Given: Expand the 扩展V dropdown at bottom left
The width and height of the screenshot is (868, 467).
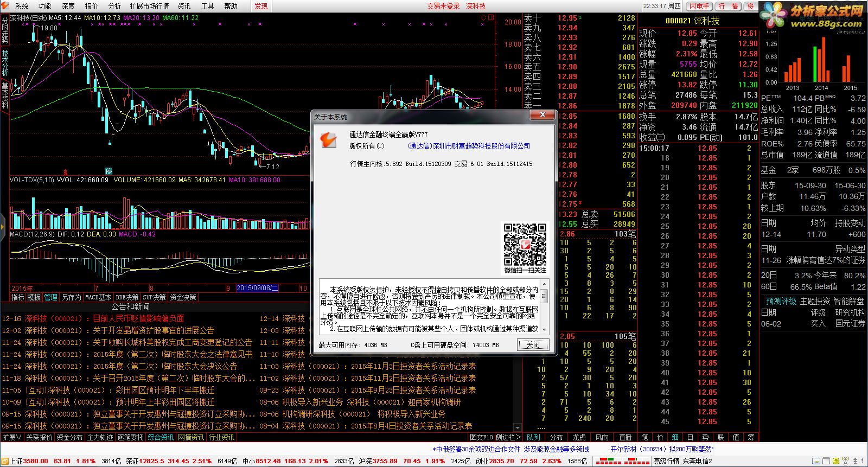Looking at the screenshot, I should (12, 437).
